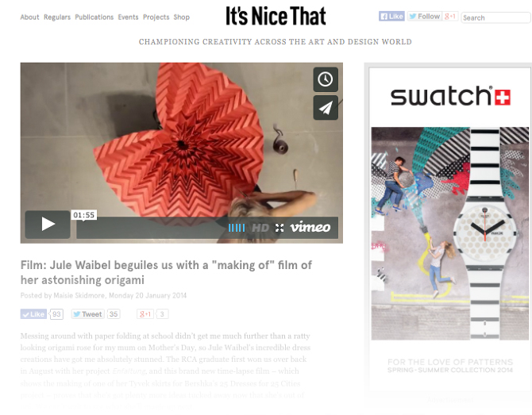Image resolution: width=532 pixels, height=415 pixels.
Task: Click the Search input field
Action: (x=495, y=17)
